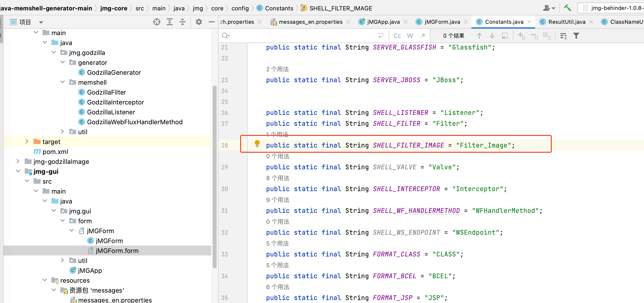The width and height of the screenshot is (644, 303).
Task: Click the new line wrap icon in search
Action: pyautogui.click(x=380, y=36)
